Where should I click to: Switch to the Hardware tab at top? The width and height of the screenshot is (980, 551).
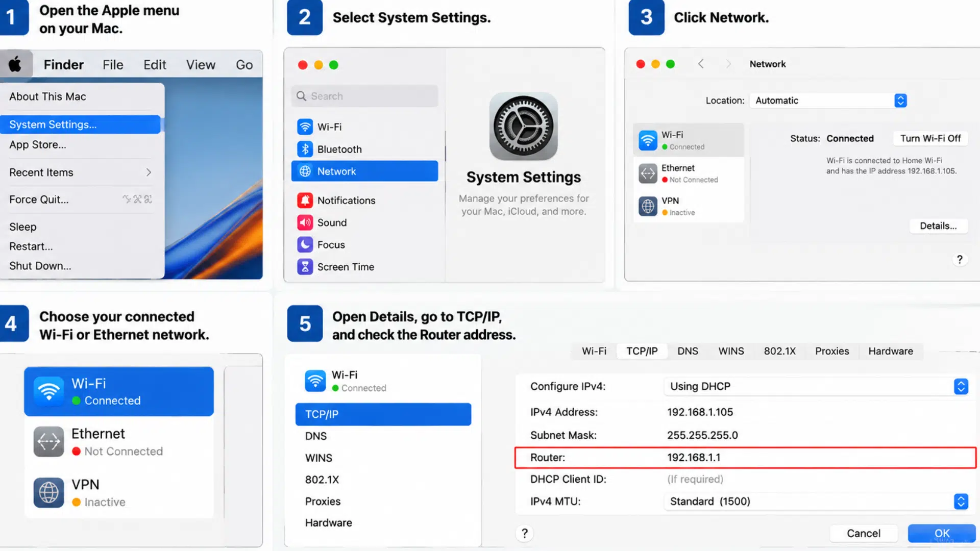point(891,351)
